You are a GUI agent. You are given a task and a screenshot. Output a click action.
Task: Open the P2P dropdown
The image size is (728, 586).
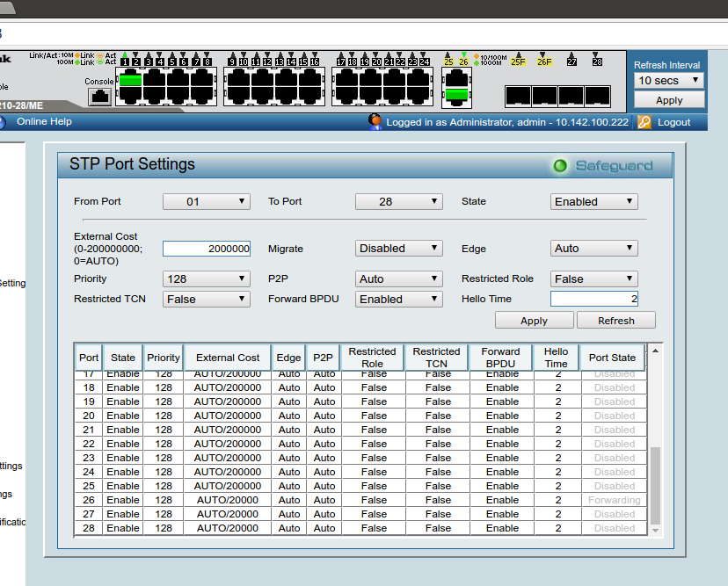click(x=399, y=279)
